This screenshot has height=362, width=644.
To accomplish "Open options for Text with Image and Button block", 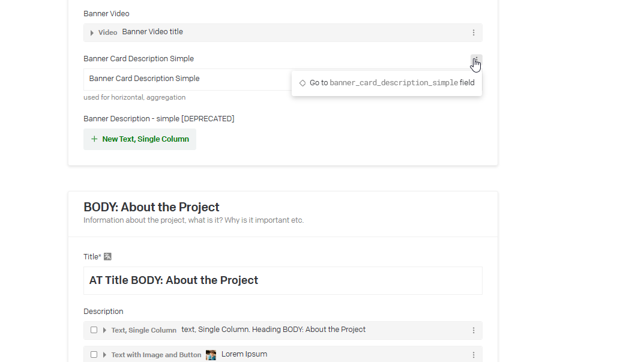I will (474, 355).
